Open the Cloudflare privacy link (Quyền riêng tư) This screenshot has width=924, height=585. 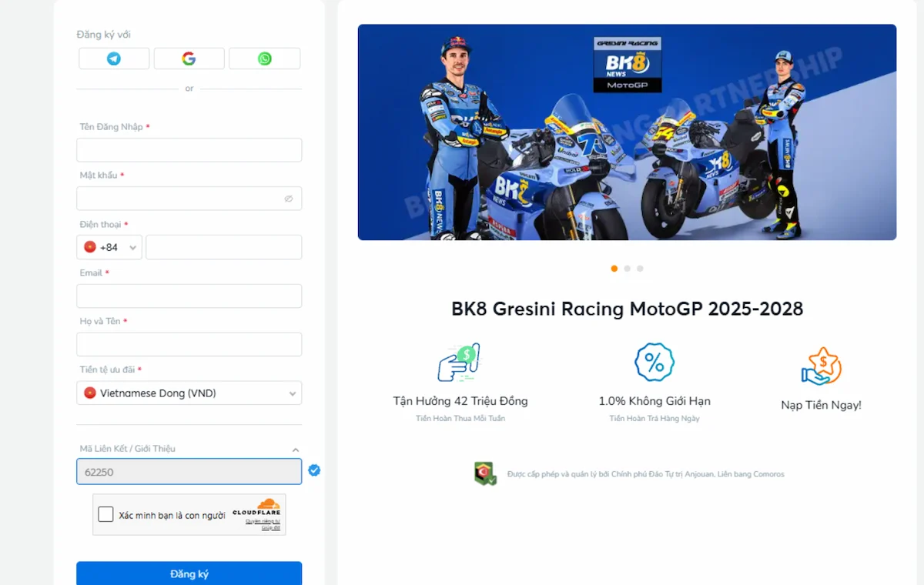[x=263, y=521]
